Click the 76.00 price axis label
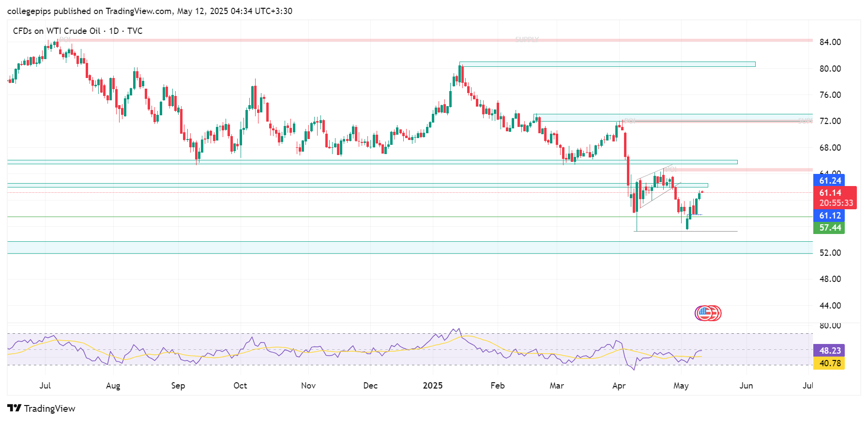 coord(830,95)
